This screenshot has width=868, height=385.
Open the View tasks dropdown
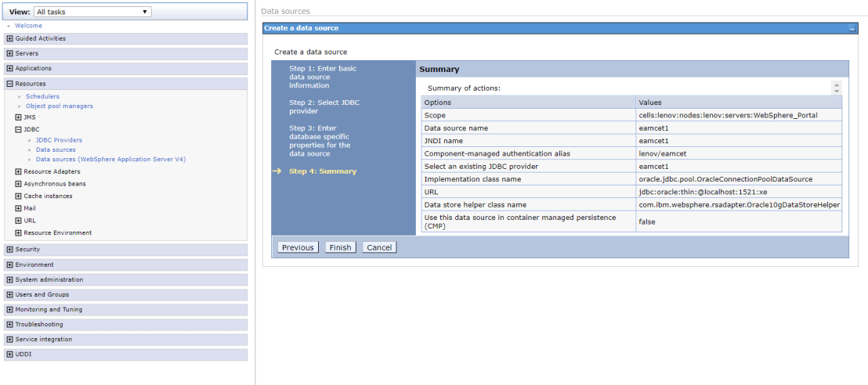[92, 12]
